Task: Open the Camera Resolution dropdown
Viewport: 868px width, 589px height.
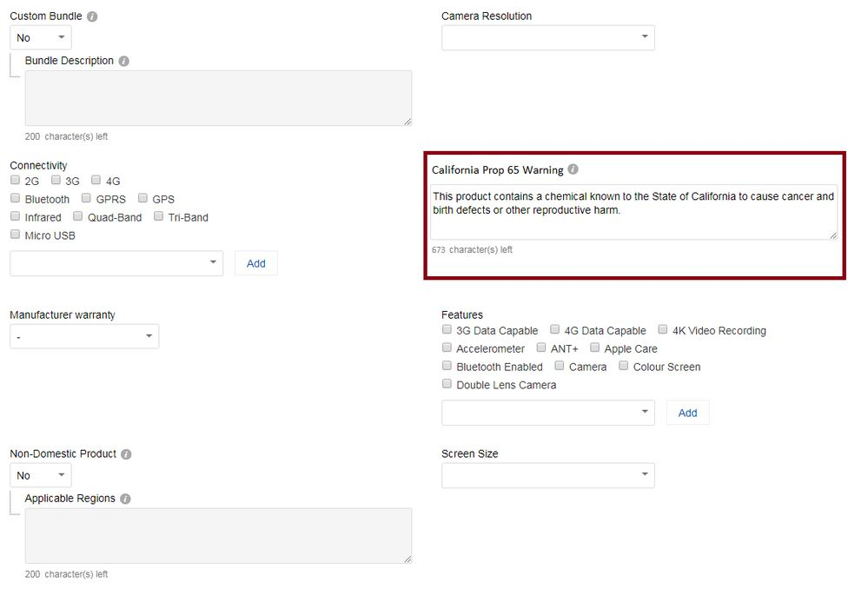Action: coord(548,37)
